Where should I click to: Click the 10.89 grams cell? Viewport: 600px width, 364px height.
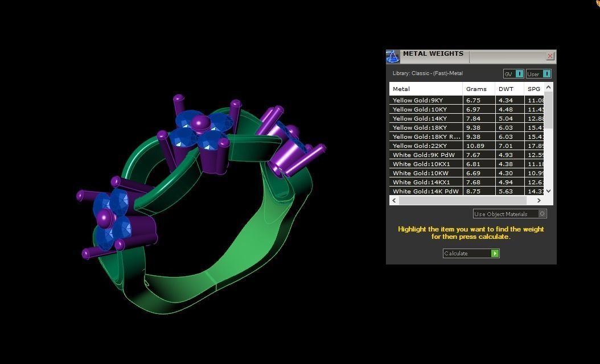(x=479, y=146)
